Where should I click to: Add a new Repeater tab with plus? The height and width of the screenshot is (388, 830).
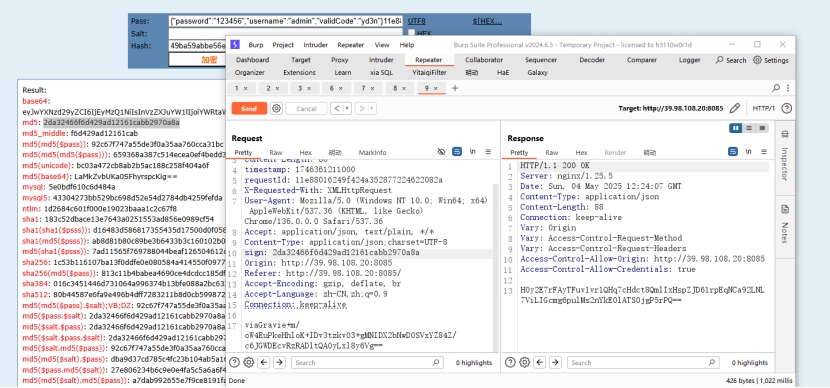[x=455, y=88]
